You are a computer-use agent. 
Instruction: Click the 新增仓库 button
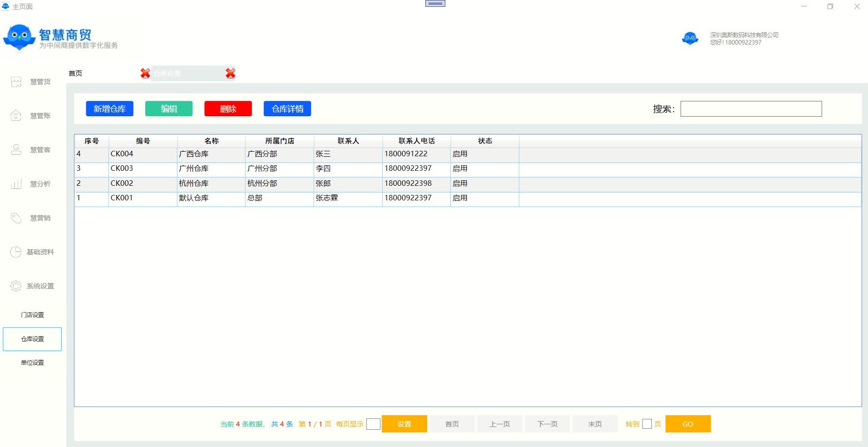(109, 109)
